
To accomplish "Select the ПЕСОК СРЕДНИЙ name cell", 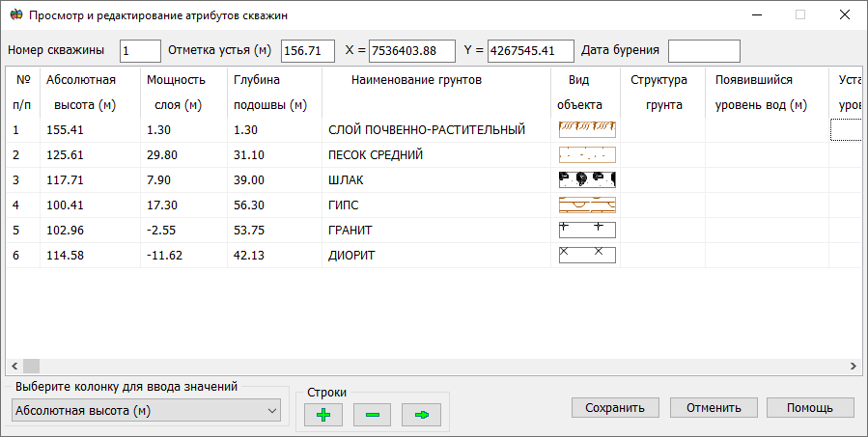I will (x=436, y=155).
